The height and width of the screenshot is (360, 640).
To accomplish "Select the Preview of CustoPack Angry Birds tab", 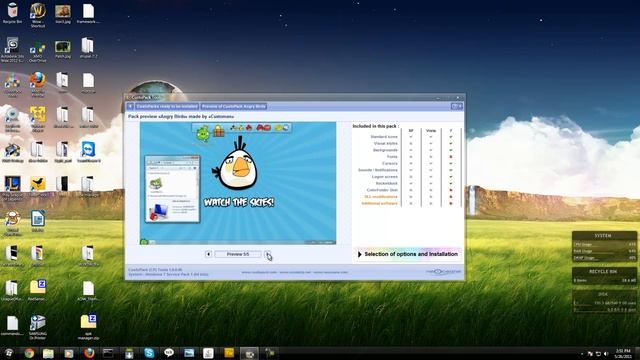I will coord(233,106).
